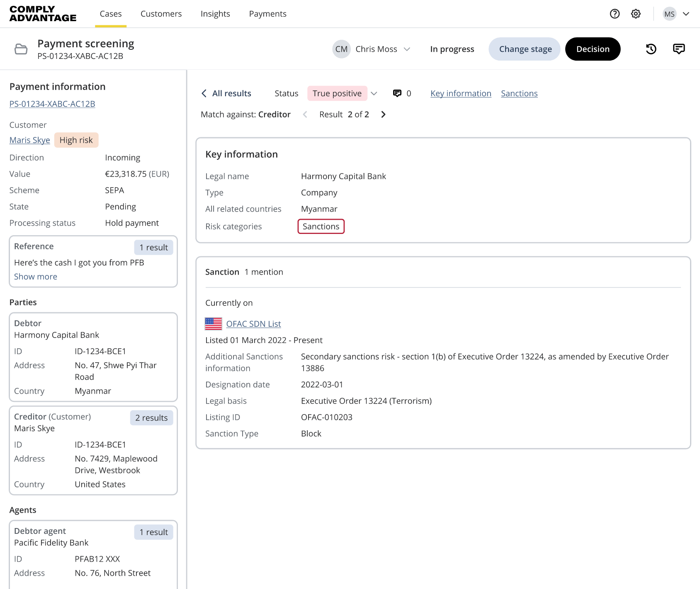This screenshot has height=589, width=700.
Task: Click the PFAB12 XXX agent ID
Action: 97,559
